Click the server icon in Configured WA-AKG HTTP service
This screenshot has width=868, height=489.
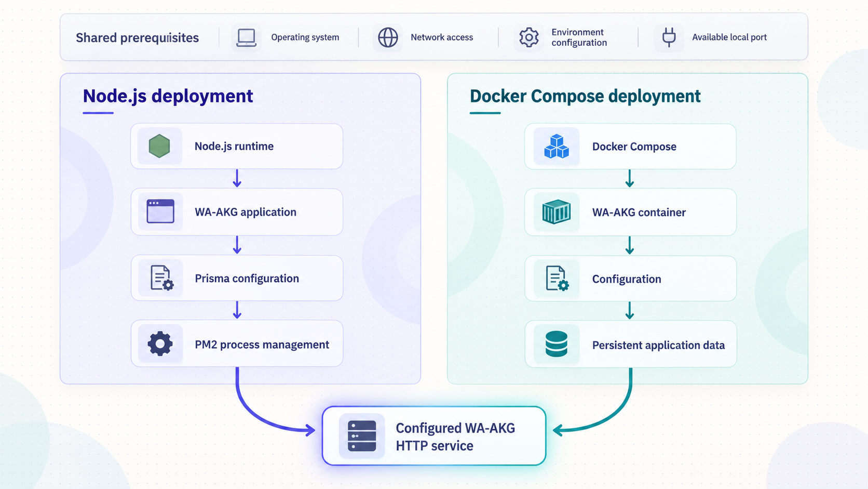(362, 436)
